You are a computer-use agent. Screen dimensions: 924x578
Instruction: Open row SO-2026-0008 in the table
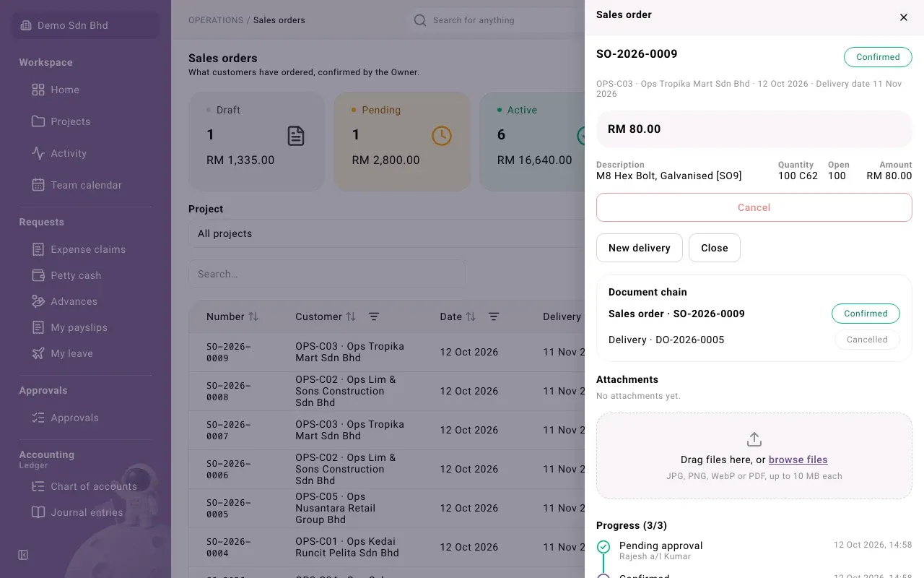tap(387, 391)
